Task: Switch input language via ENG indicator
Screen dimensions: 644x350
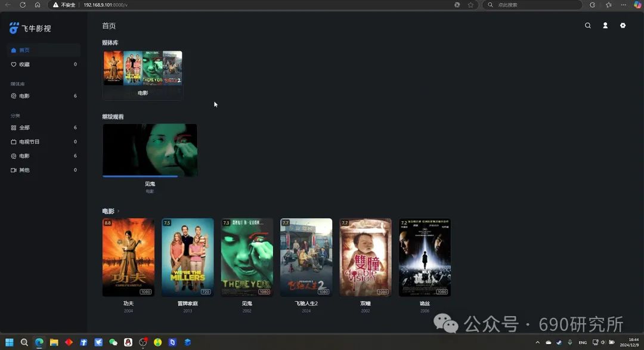Action: pos(583,342)
